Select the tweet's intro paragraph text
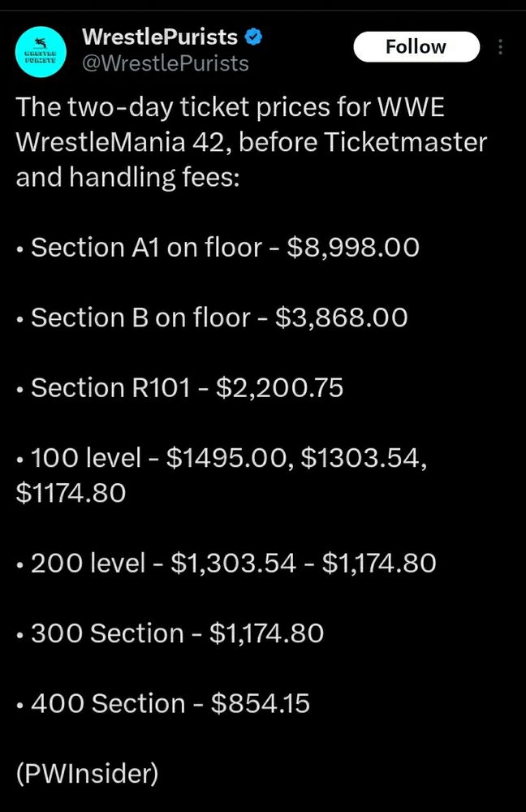This screenshot has height=812, width=526. point(251,142)
